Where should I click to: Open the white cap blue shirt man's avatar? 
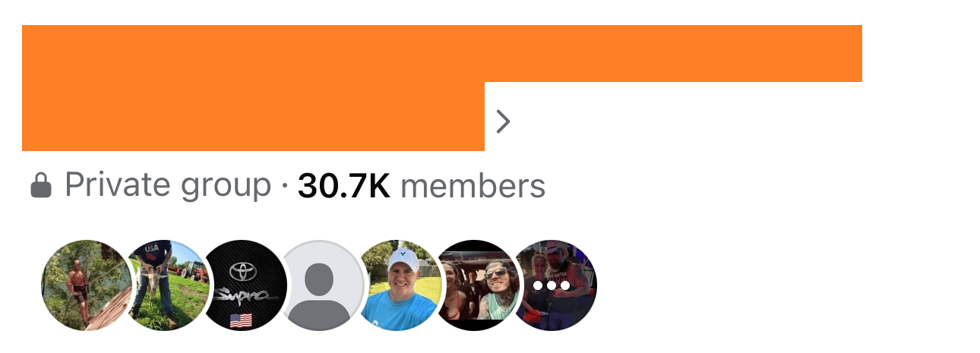402,285
